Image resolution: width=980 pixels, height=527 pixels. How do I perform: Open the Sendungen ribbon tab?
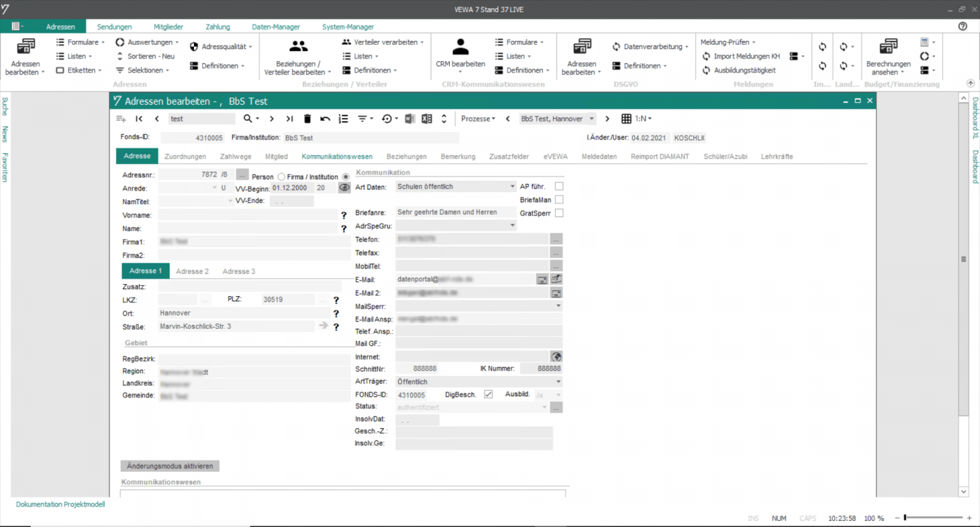point(114,27)
